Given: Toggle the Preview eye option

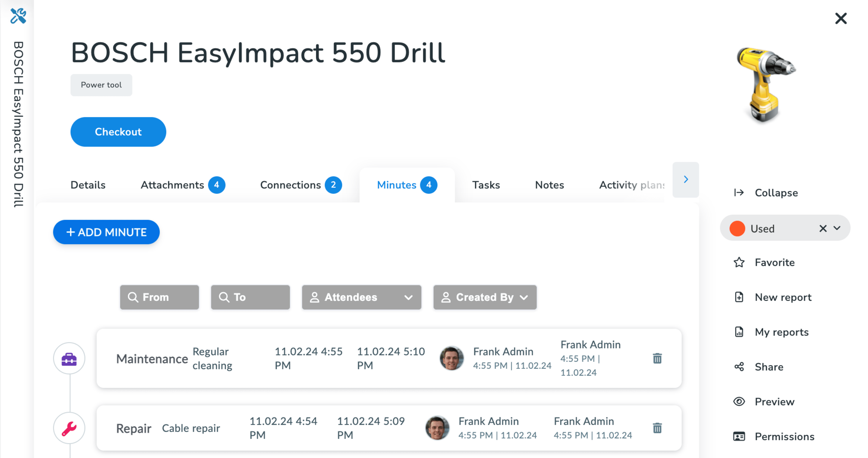Looking at the screenshot, I should [774, 402].
